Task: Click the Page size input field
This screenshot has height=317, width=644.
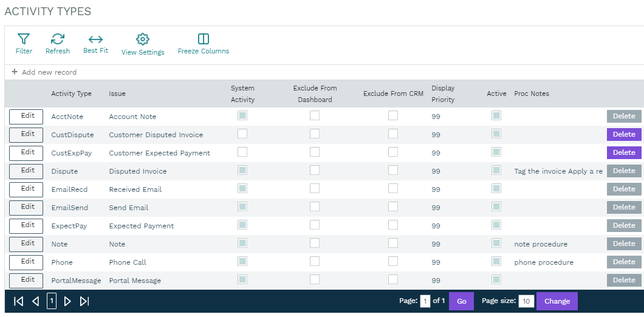Action: tap(526, 301)
